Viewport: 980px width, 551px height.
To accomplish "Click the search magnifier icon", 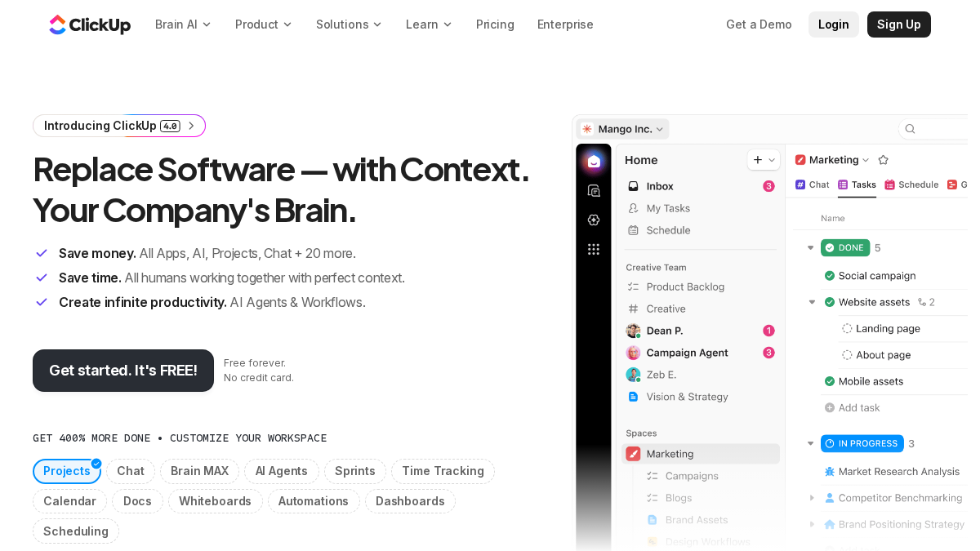I will pyautogui.click(x=910, y=129).
